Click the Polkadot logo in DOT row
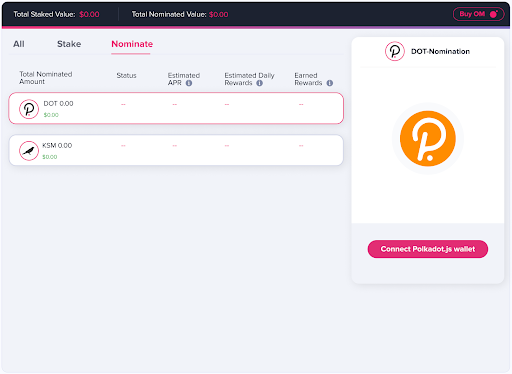Viewport: 512px width, 374px height. (29, 109)
